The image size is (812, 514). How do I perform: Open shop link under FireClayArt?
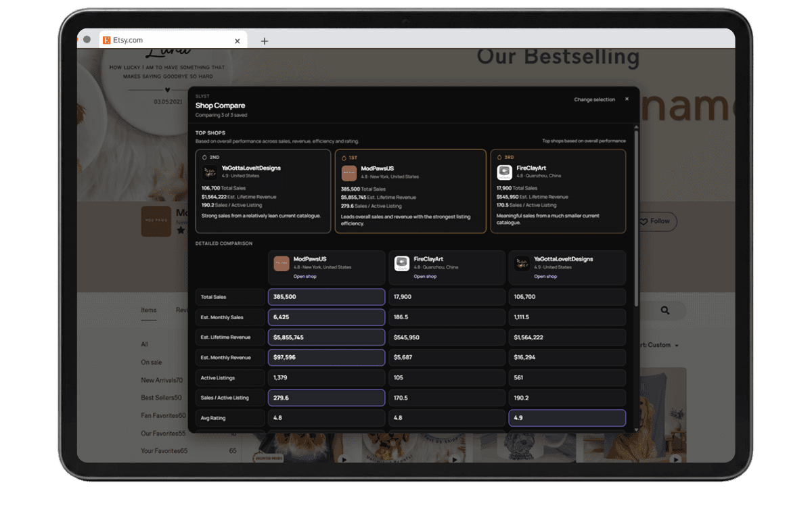point(425,277)
